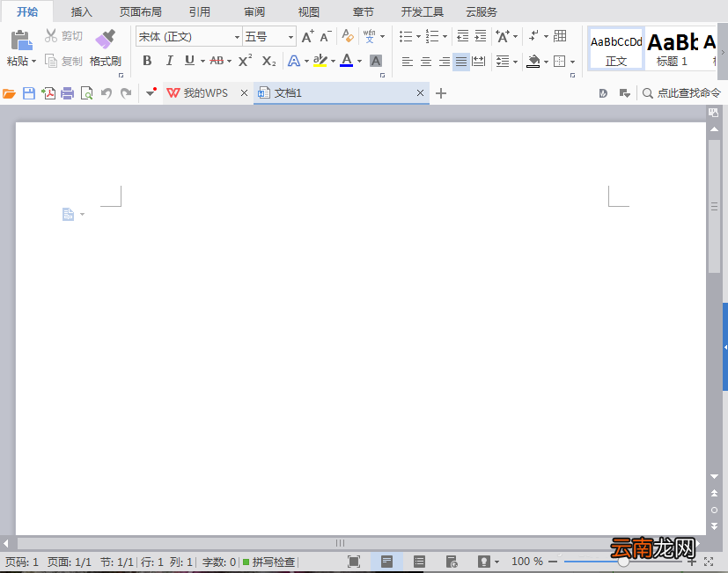Apply superscript formatting
This screenshot has height=573, width=728.
coord(245,61)
